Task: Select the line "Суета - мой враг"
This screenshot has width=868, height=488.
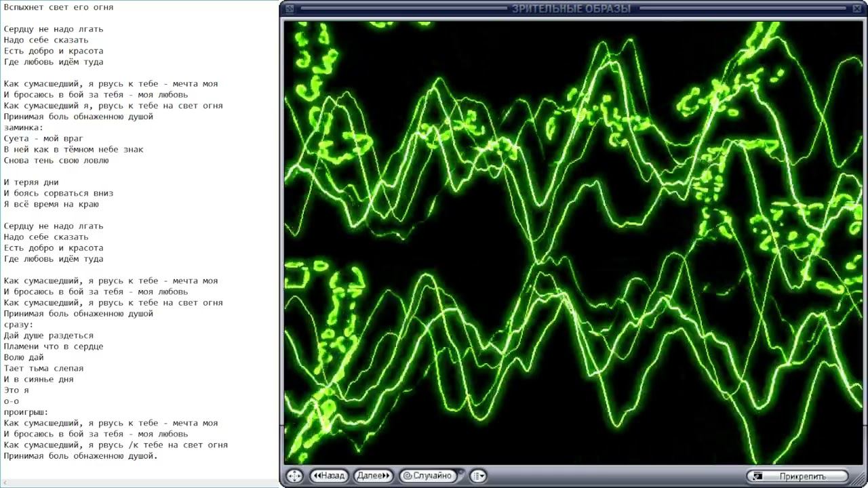Action: click(43, 138)
